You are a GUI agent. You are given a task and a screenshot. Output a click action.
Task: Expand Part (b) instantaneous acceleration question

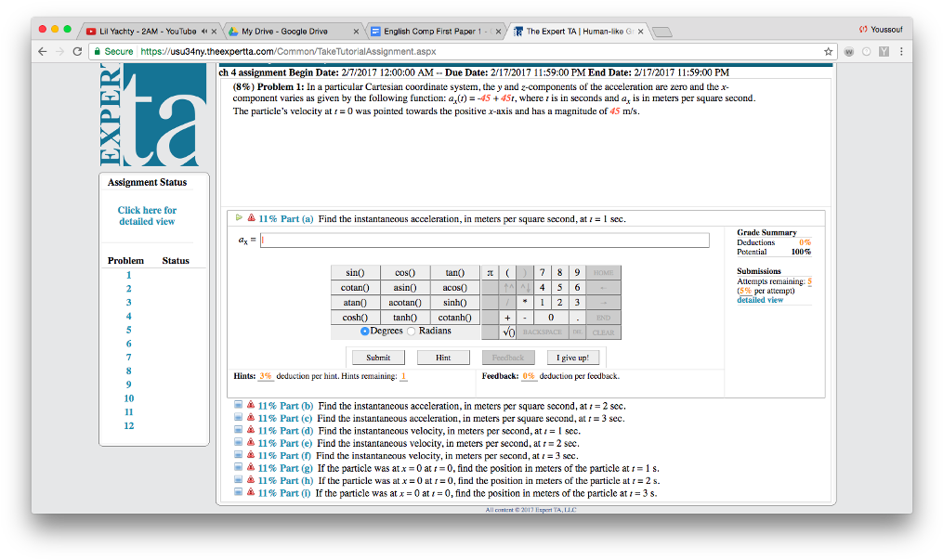(239, 406)
